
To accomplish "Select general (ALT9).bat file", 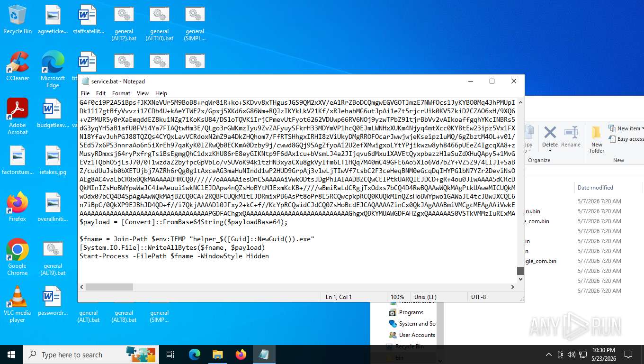I will [53, 257].
